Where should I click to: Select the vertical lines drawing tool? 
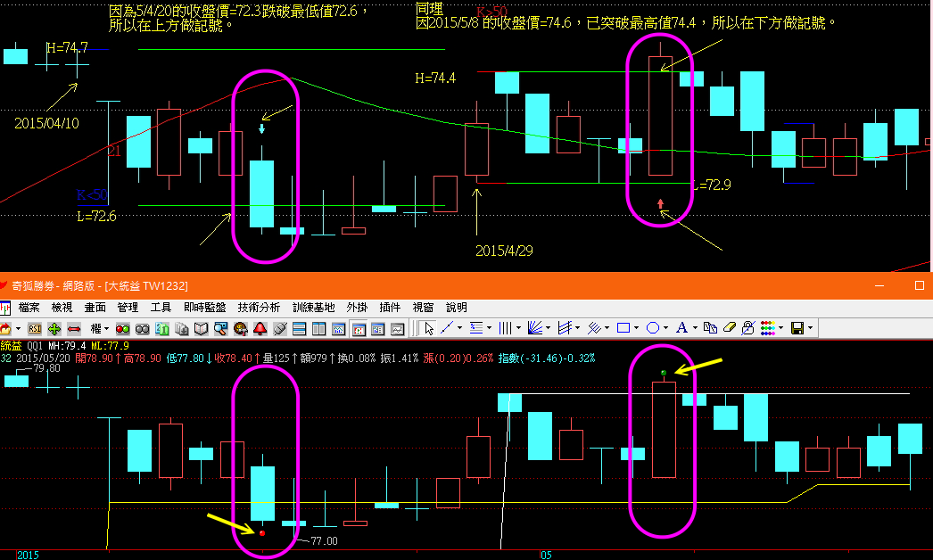click(x=505, y=328)
